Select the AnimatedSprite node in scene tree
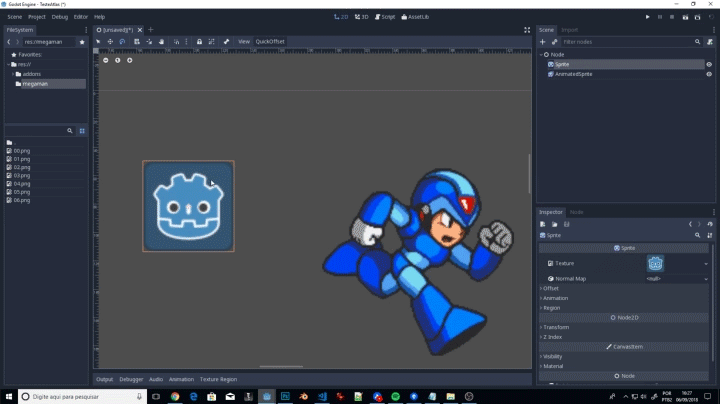 tap(574, 74)
